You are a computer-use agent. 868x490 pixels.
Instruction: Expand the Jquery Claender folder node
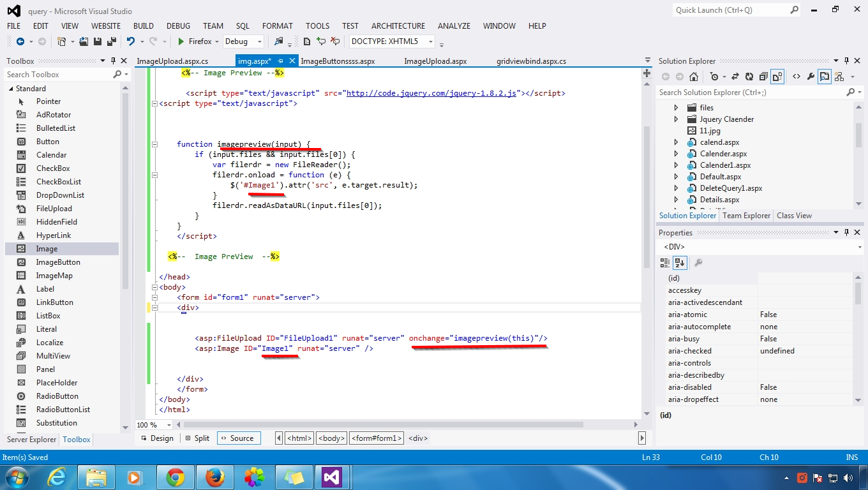[677, 119]
